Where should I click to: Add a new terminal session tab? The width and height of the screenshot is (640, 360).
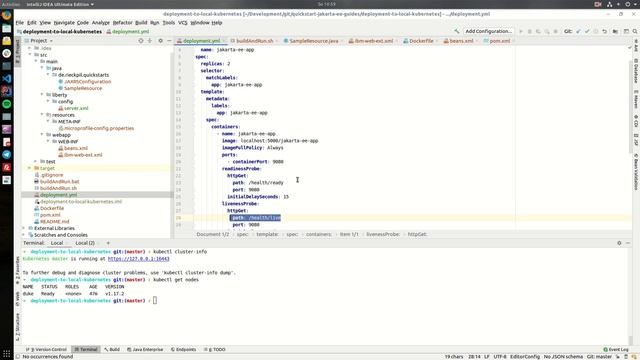[x=108, y=243]
